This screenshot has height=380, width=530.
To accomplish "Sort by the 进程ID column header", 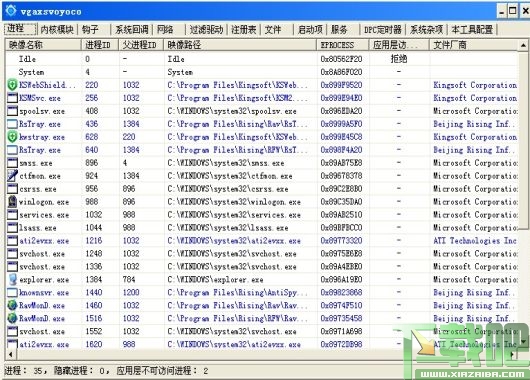I will 100,45.
